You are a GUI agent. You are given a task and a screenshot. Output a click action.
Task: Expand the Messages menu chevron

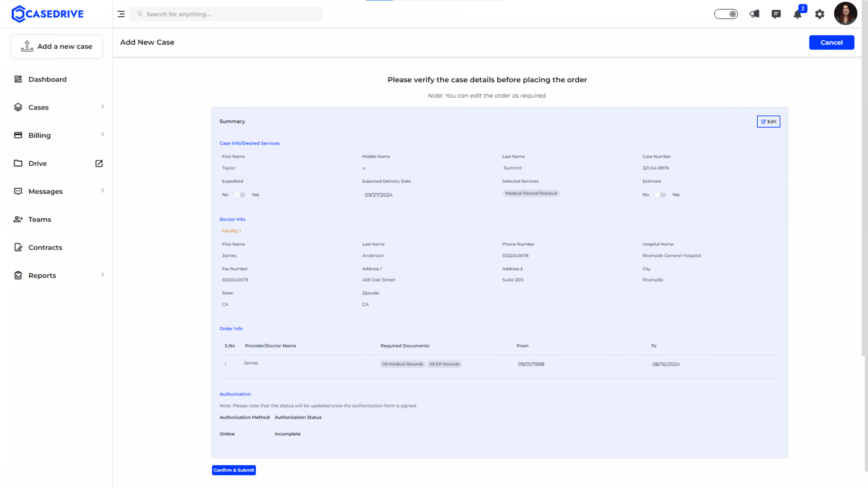(x=102, y=191)
